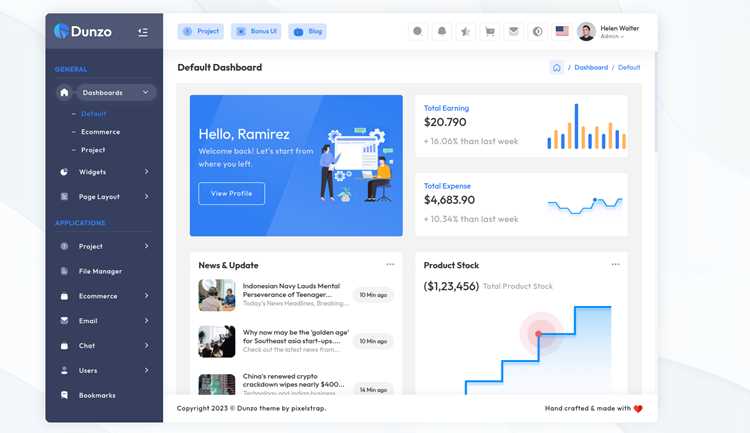The image size is (750, 433).
Task: Toggle the sidebar collapse icon
Action: click(143, 32)
